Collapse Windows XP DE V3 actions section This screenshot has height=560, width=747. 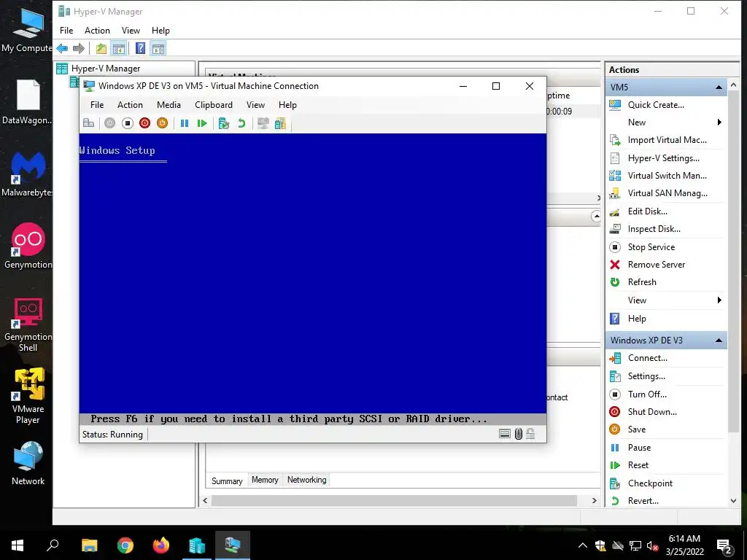[x=719, y=341]
